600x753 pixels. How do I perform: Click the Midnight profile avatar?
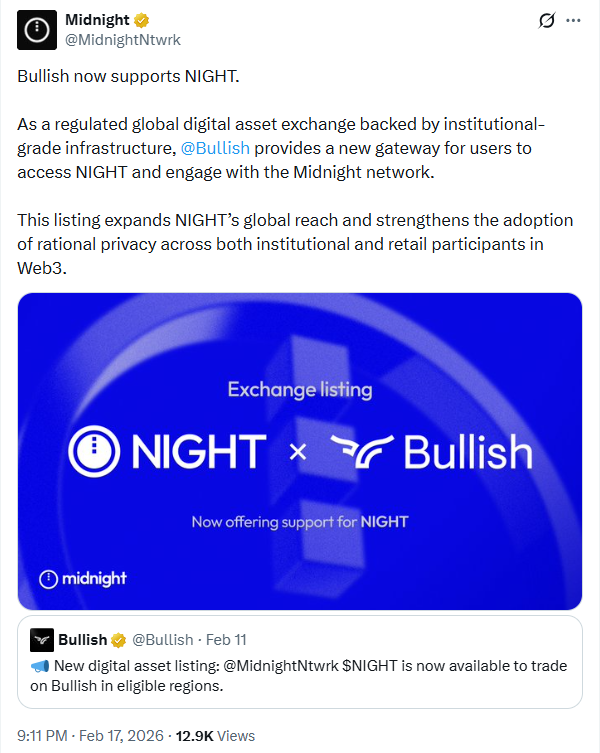(37, 30)
